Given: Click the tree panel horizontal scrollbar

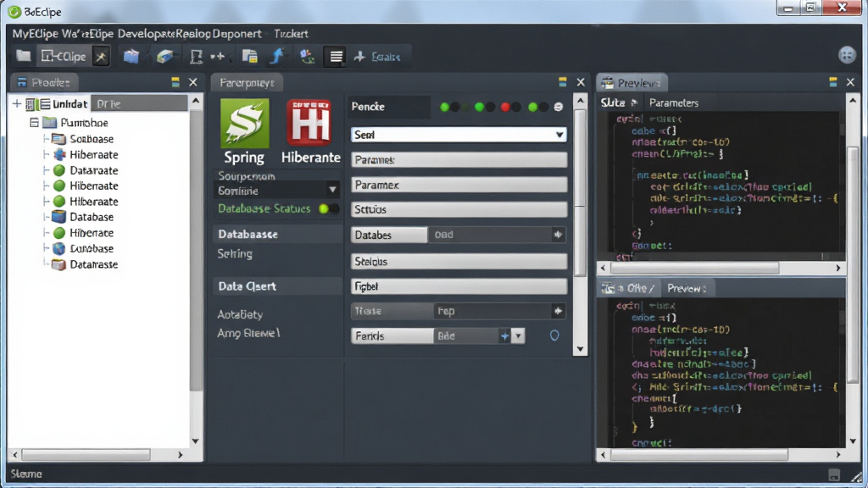Looking at the screenshot, I should tap(86, 454).
